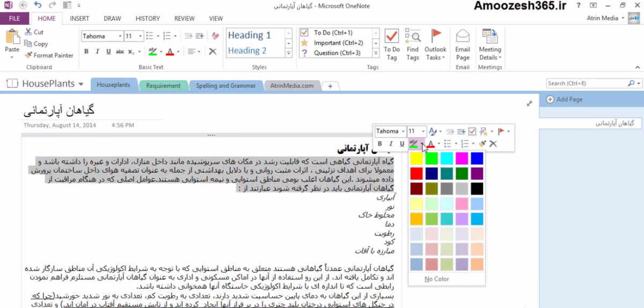Open the HousePlants notebook dropdown
The image size is (644, 308).
80,84
